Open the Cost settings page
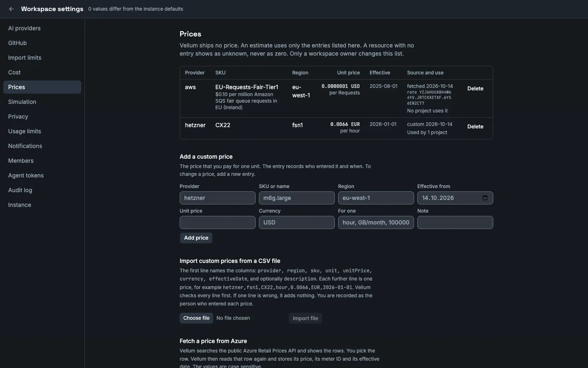588x368 pixels. [42, 72]
